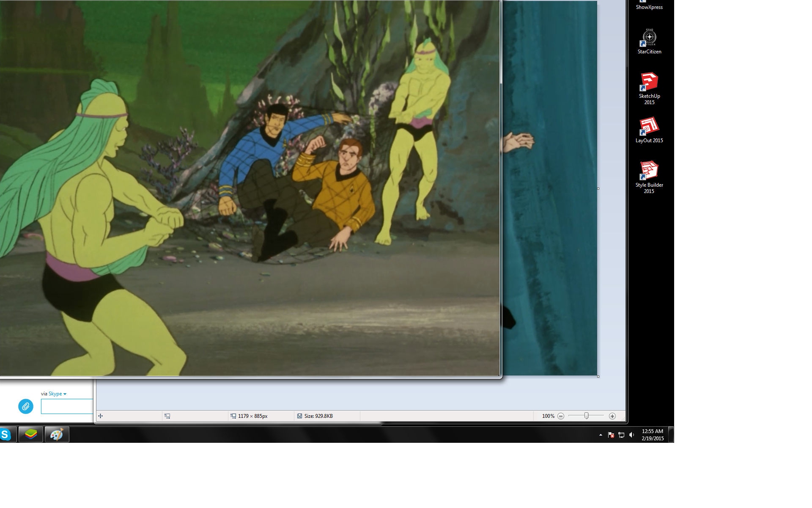812x508 pixels.
Task: Click the Paint canvas bottom-right resize handle
Action: click(598, 376)
